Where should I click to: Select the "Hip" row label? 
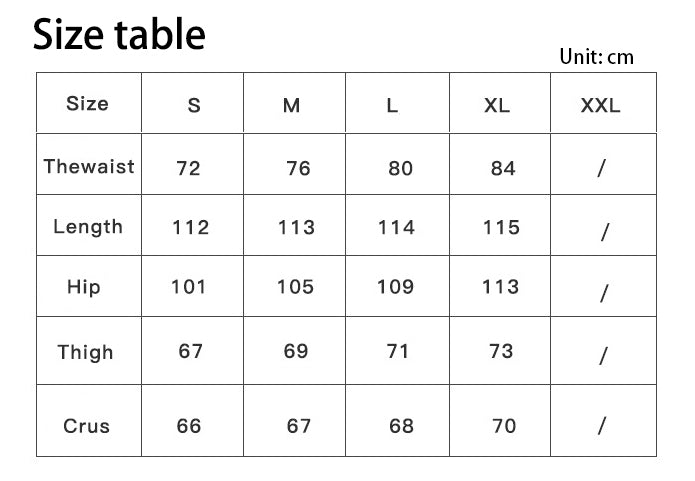tap(84, 287)
